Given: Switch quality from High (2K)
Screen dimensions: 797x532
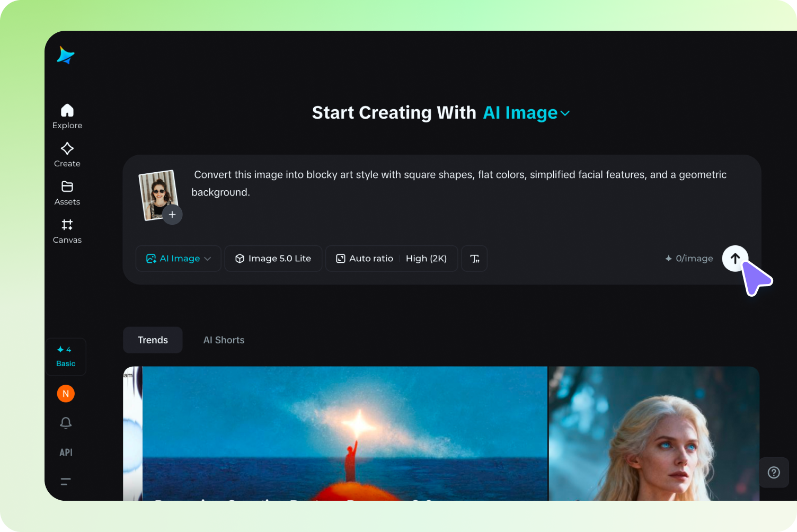Looking at the screenshot, I should 427,259.
